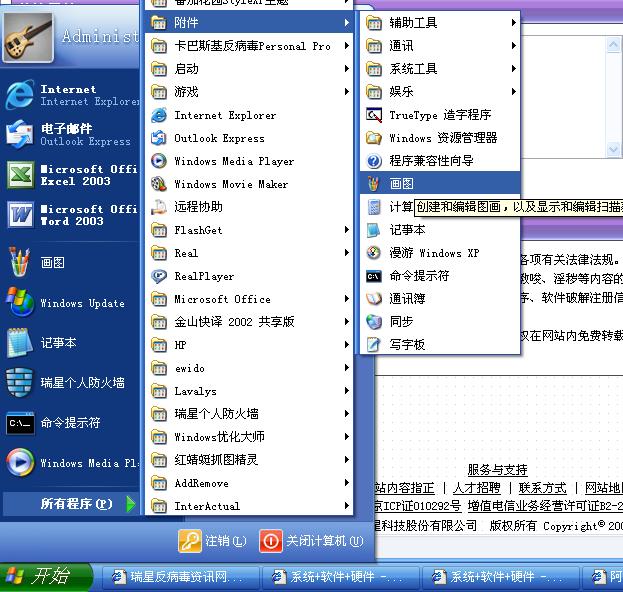The image size is (623, 592).
Task: Open 瑞星个人防火墙 program folder
Action: (x=249, y=414)
